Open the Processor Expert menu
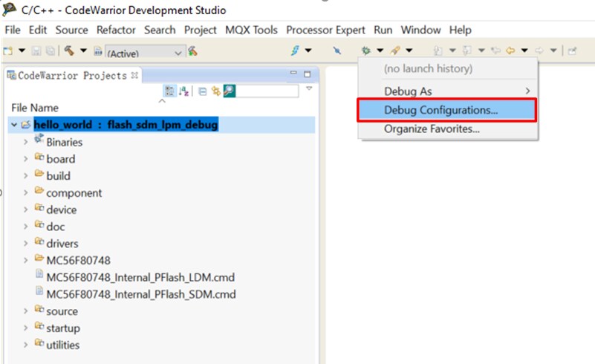Viewport: 595px width, 364px height. [x=325, y=30]
